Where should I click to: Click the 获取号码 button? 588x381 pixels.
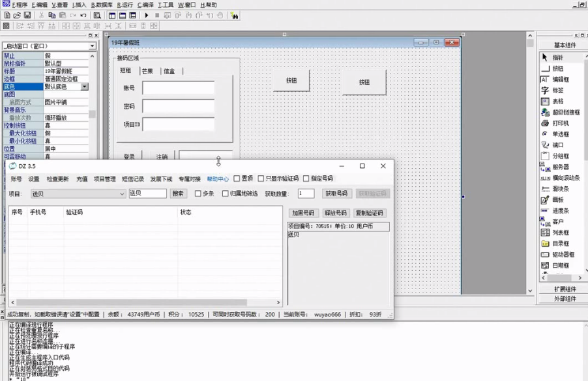[336, 193]
